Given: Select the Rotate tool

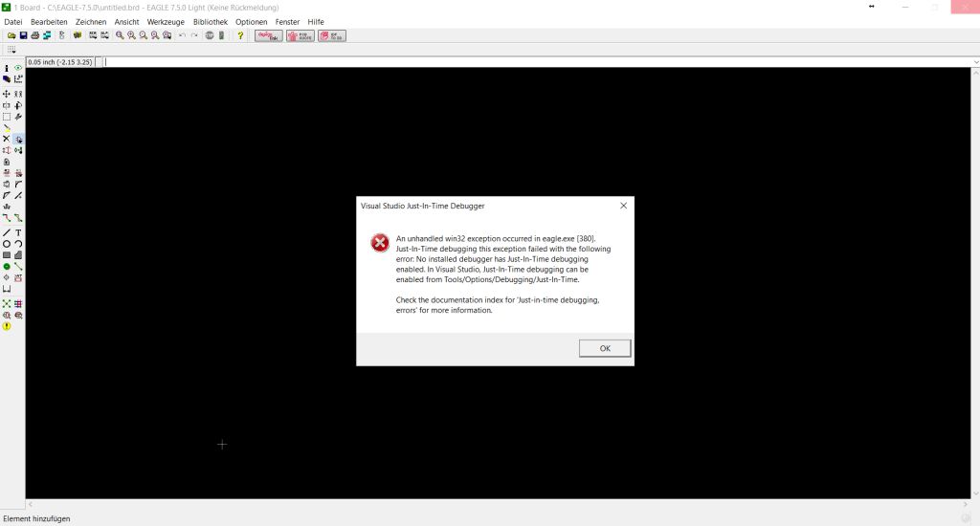Looking at the screenshot, I should click(18, 105).
